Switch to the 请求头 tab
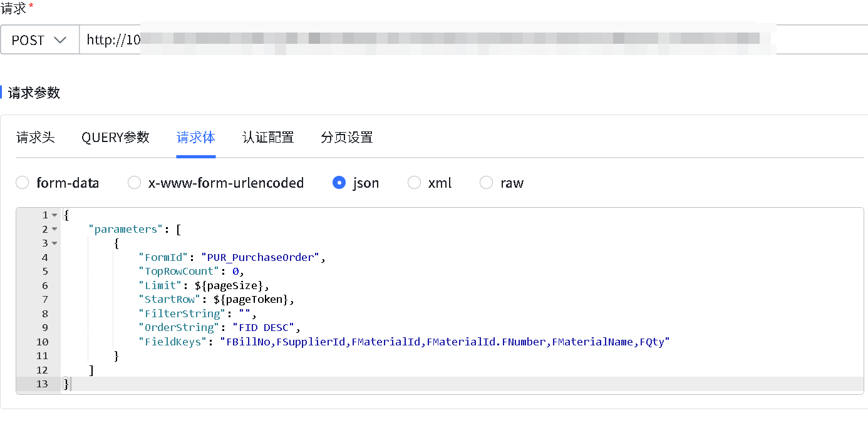Screen dimensions: 868x428 36,138
